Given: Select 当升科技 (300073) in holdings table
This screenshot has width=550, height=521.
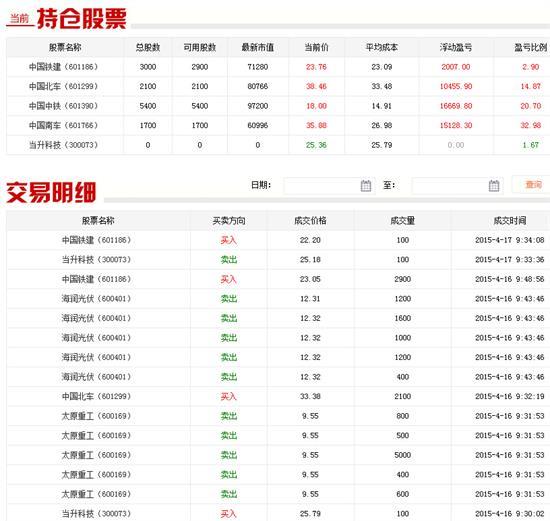Looking at the screenshot, I should tap(63, 145).
